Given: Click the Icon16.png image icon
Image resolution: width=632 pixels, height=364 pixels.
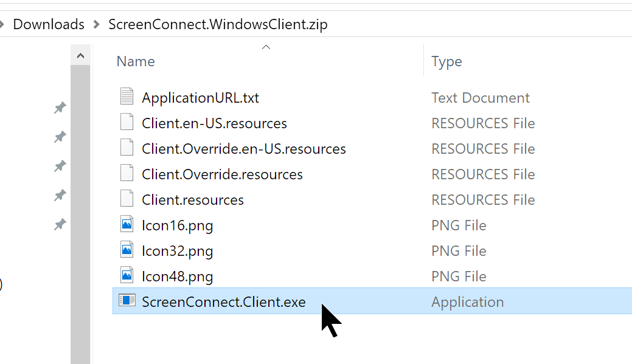Looking at the screenshot, I should click(127, 224).
